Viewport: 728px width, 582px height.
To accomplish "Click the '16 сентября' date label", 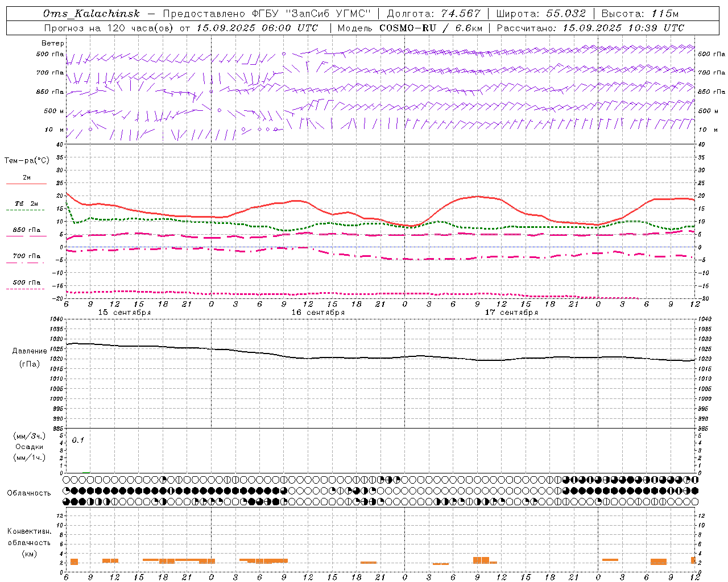I will pyautogui.click(x=318, y=313).
